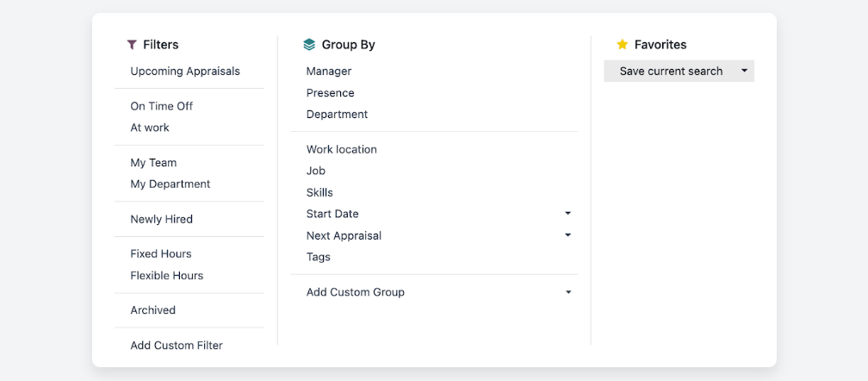Viewport: 868px width, 381px height.
Task: Group records by Work location
Action: point(342,149)
